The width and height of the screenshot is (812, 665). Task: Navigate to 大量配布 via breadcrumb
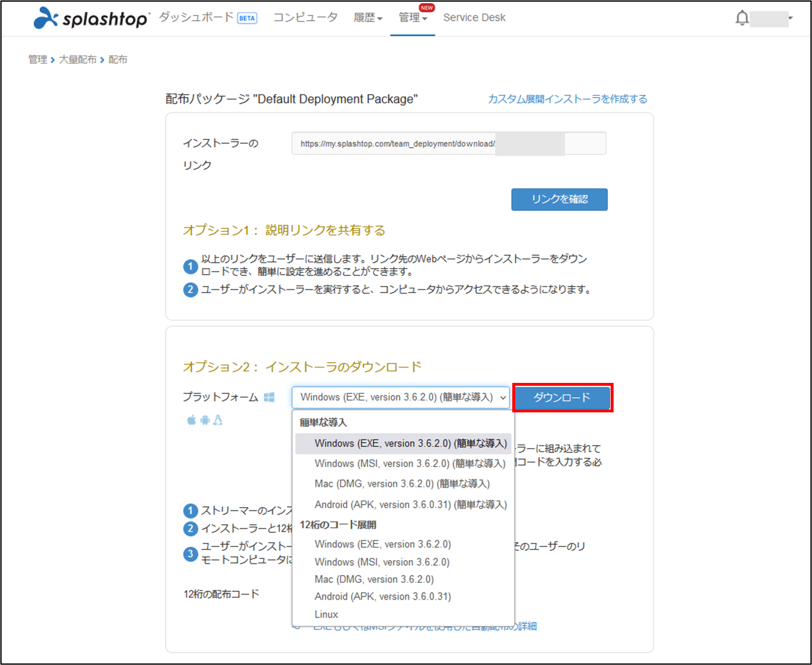click(x=78, y=59)
